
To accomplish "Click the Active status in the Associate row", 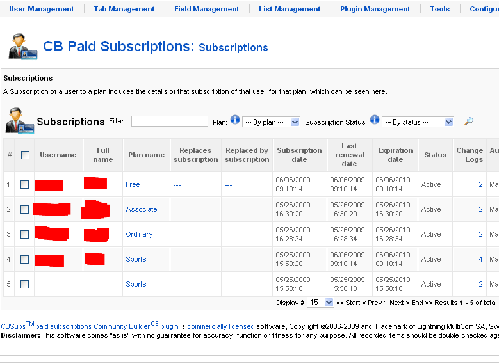I will click(x=431, y=209).
